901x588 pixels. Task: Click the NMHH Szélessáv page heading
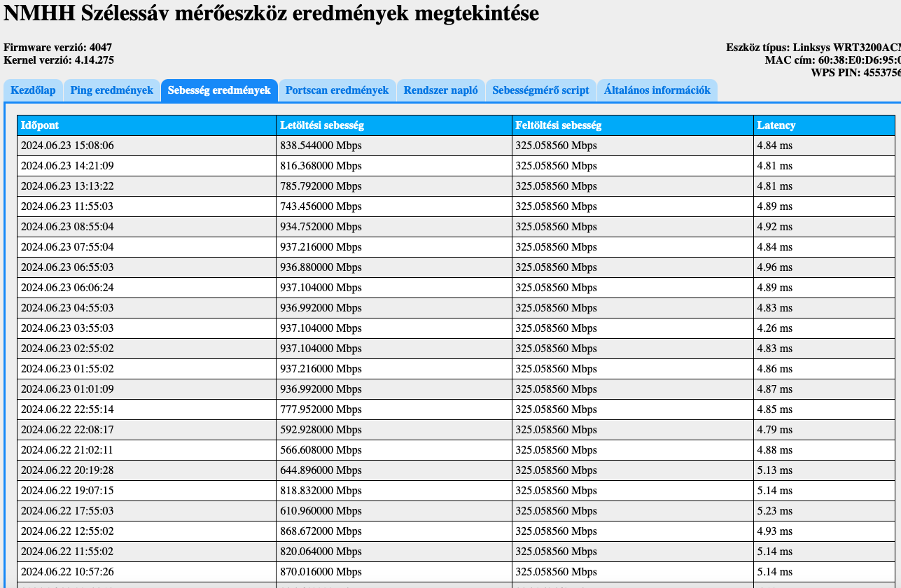[x=272, y=12]
